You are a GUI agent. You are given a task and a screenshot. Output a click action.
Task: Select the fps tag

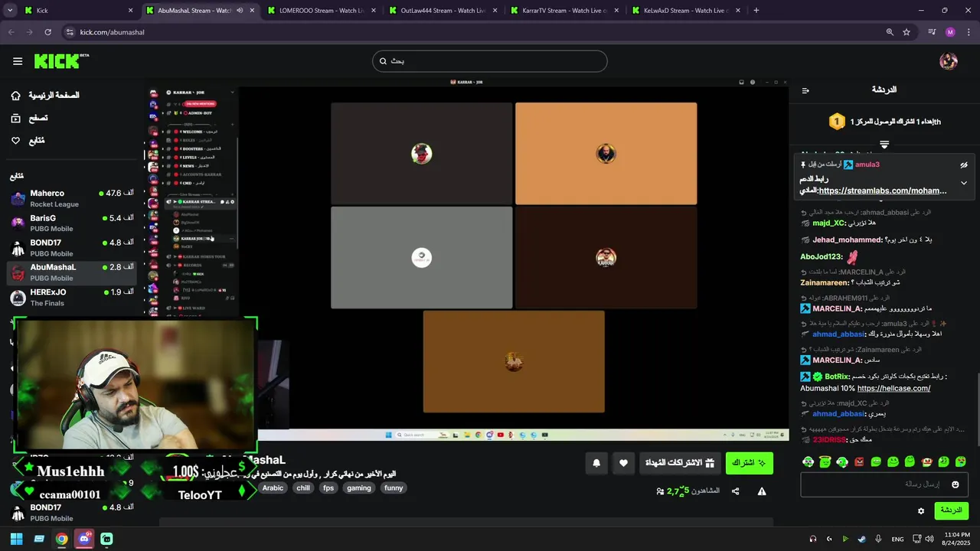point(328,488)
